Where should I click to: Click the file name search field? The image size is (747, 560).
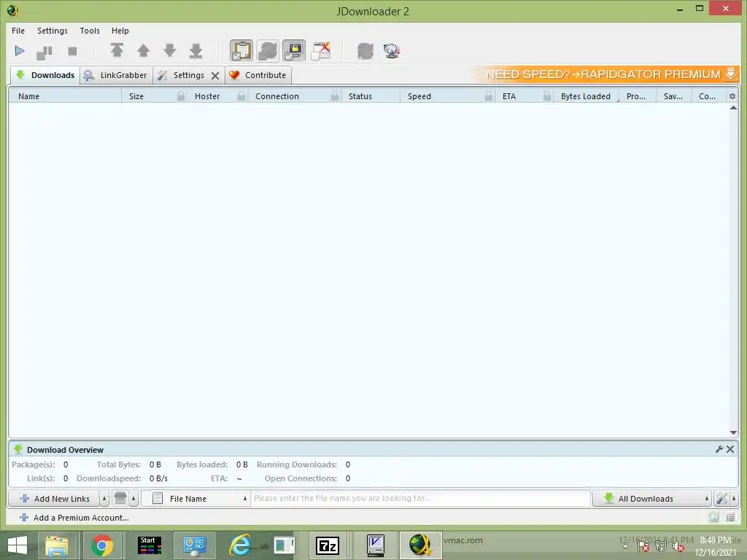pyautogui.click(x=421, y=499)
